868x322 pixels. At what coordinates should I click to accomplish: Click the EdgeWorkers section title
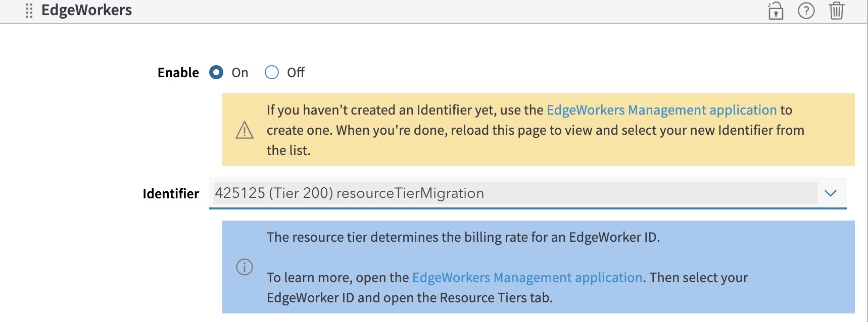tap(86, 11)
